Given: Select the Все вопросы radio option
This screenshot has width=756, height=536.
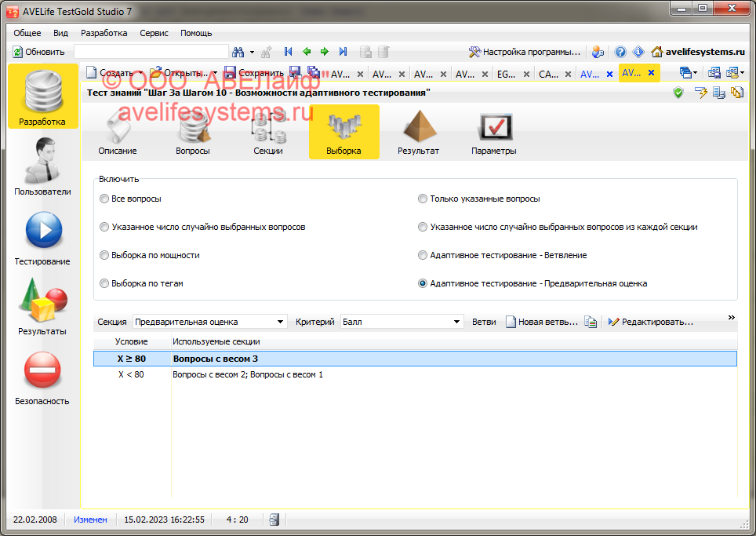Looking at the screenshot, I should tap(104, 199).
